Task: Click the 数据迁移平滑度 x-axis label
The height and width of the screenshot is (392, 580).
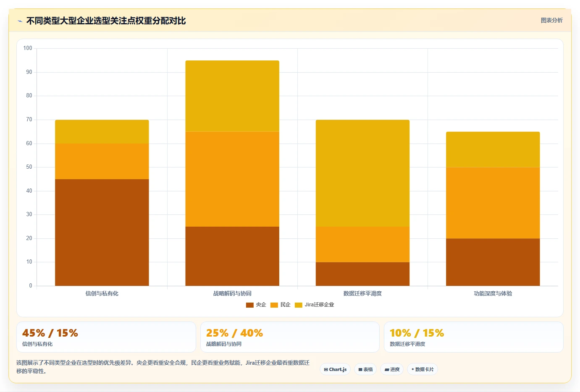Action: coord(362,293)
